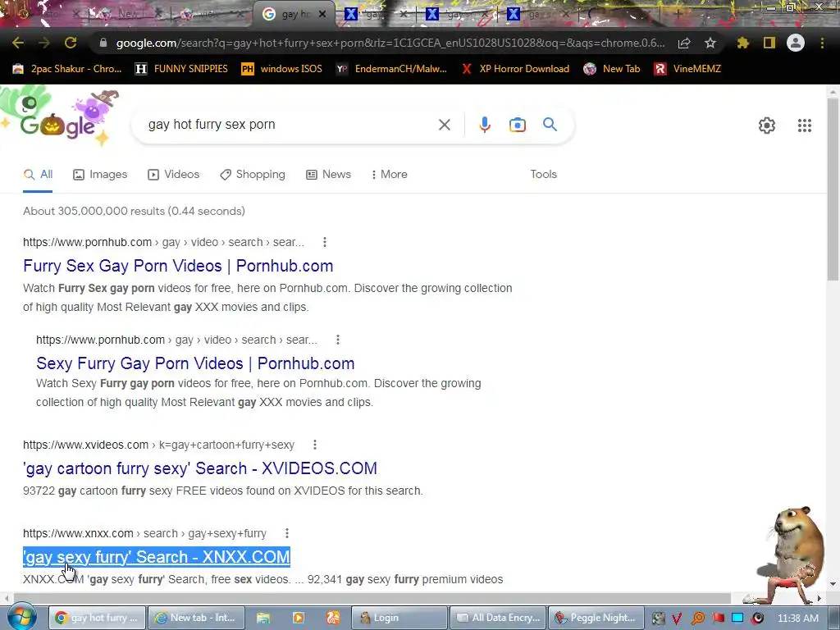Open the first Pornhub.com result title link
The height and width of the screenshot is (630, 840).
[178, 267]
